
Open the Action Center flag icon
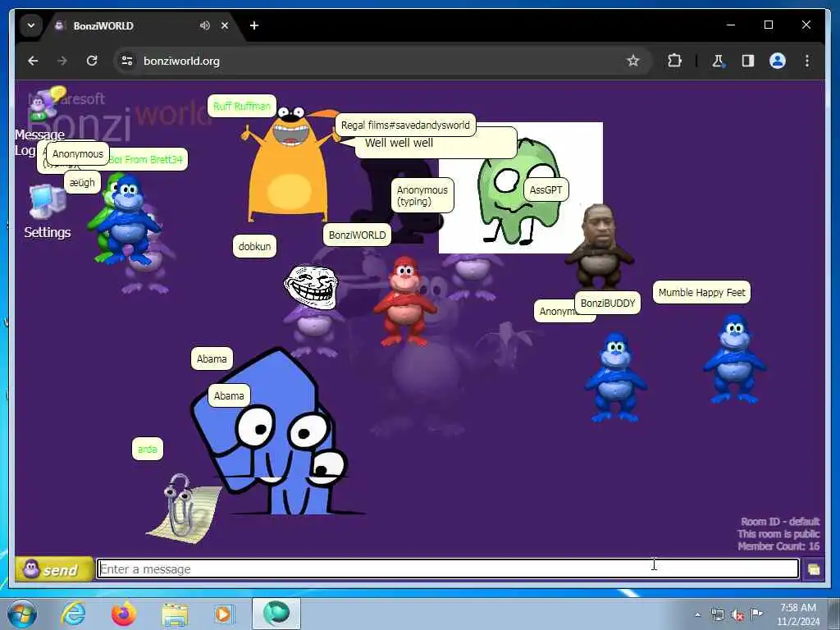(756, 614)
